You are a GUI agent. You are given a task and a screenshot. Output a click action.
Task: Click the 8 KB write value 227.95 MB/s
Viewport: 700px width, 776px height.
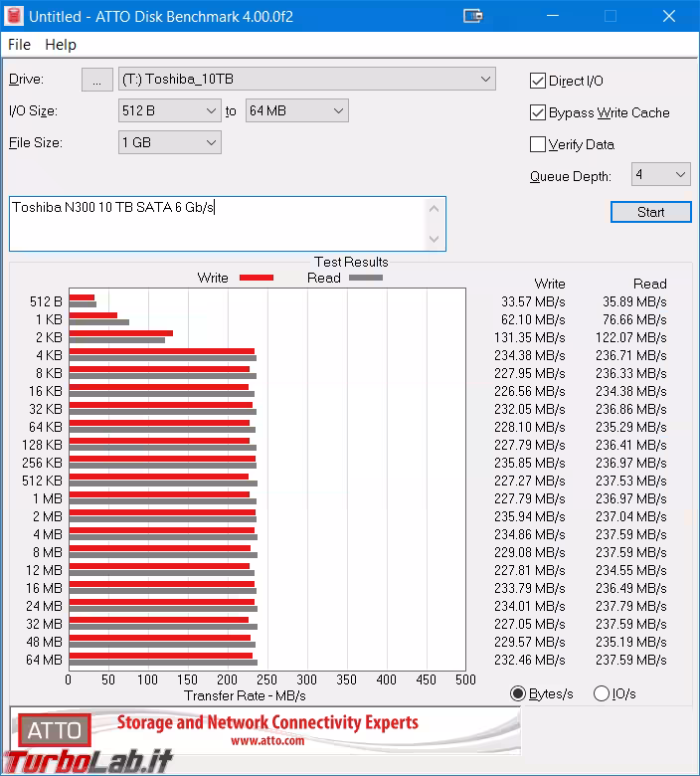coord(529,373)
